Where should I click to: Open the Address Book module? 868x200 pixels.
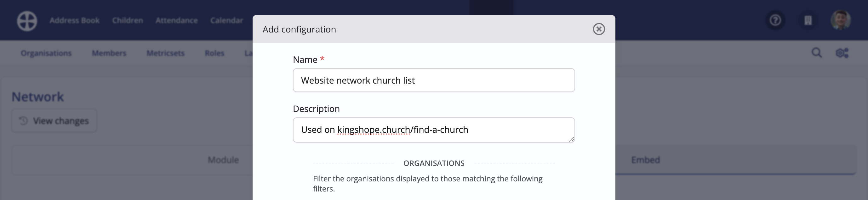[x=74, y=21]
